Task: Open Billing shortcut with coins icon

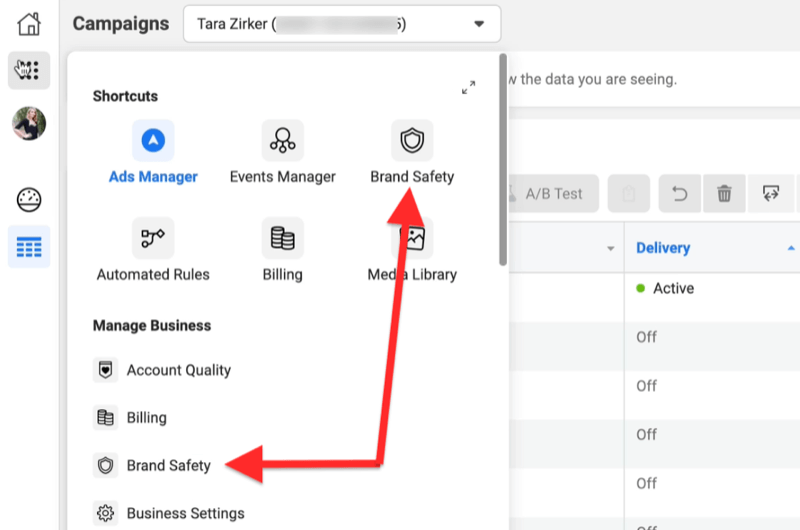Action: tap(283, 250)
